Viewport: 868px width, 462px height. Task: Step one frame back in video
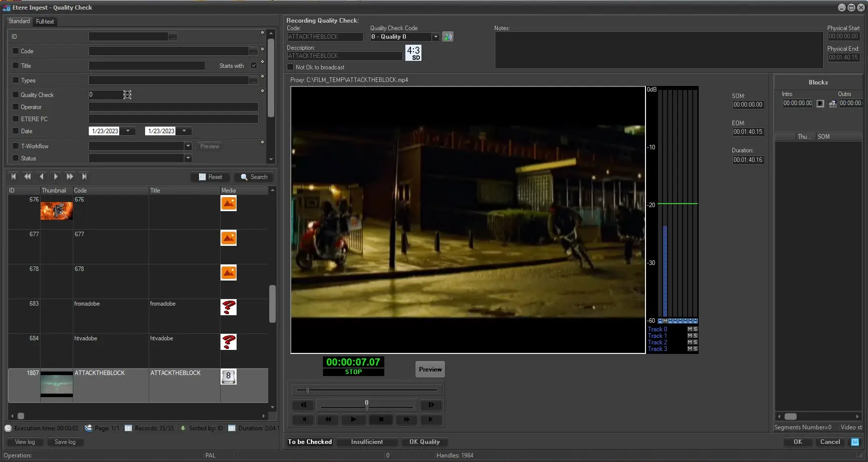point(303,405)
